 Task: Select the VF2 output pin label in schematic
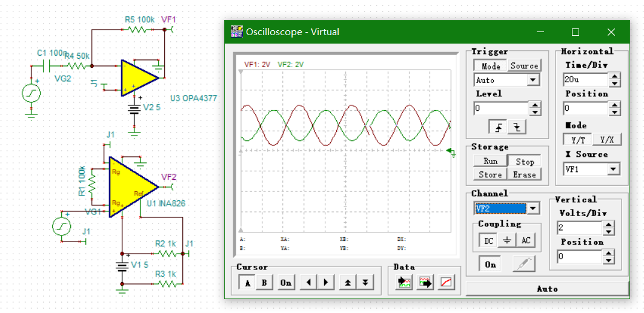169,177
